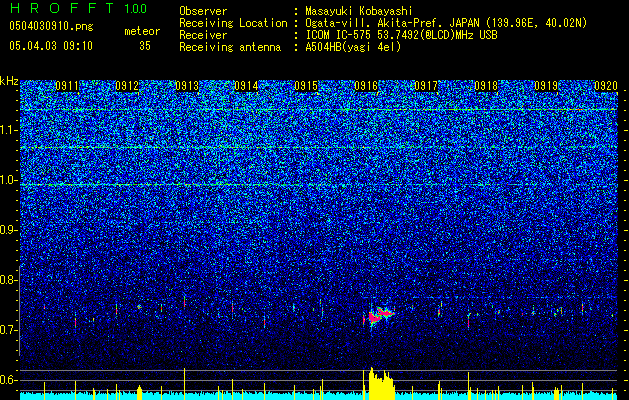Click the Observer field label
629x400 pixels.
pos(203,11)
